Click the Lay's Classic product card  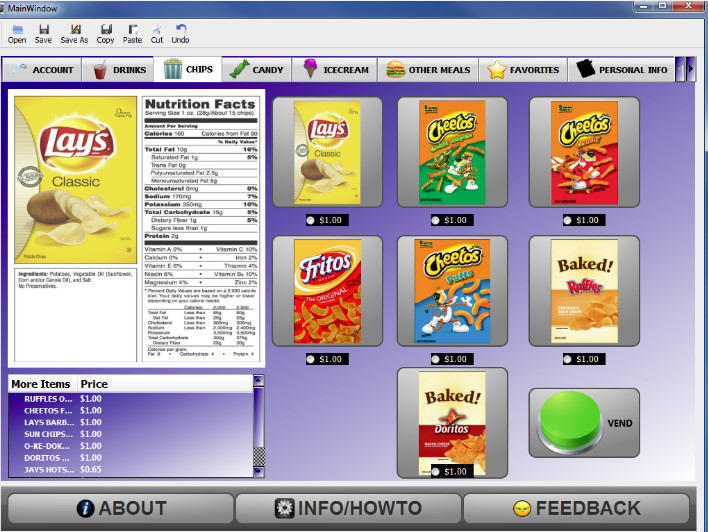click(x=327, y=152)
